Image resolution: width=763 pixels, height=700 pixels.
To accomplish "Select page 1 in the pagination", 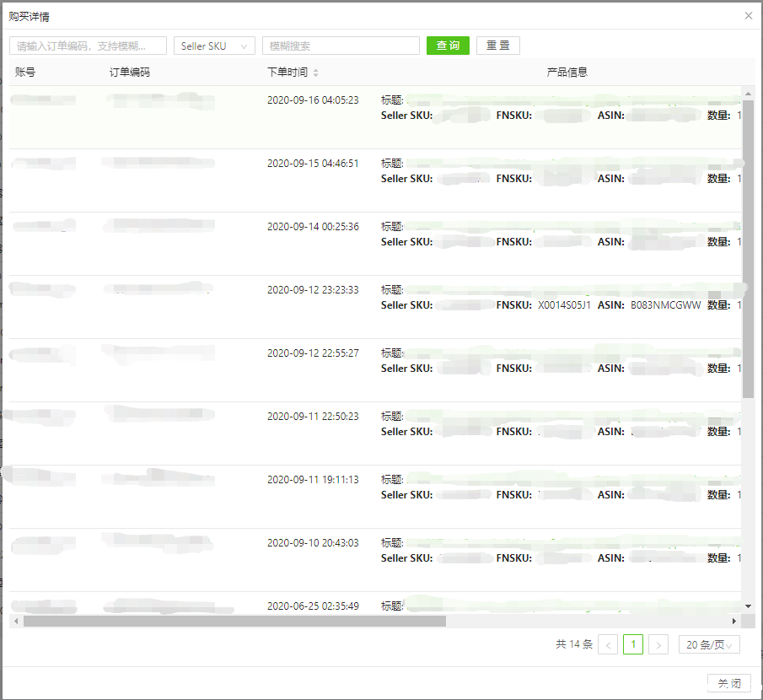I will [x=632, y=645].
